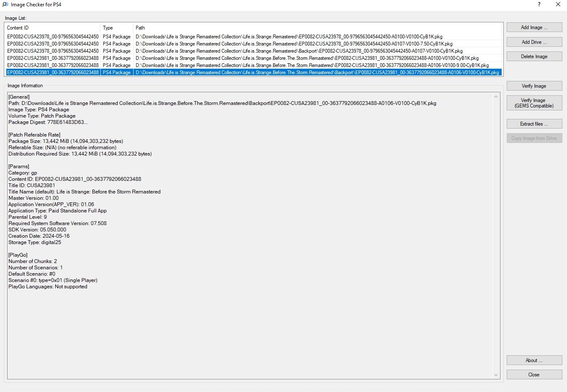Click the Category: gp line

point(23,173)
